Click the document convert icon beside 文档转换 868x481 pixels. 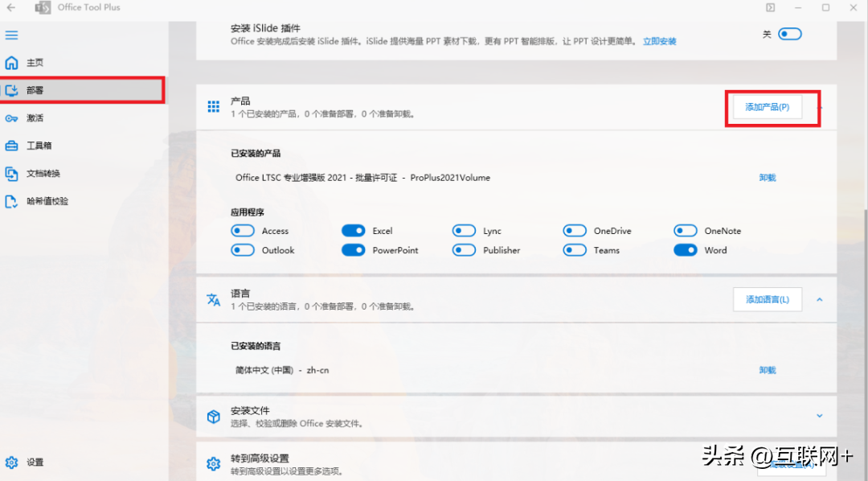11,174
